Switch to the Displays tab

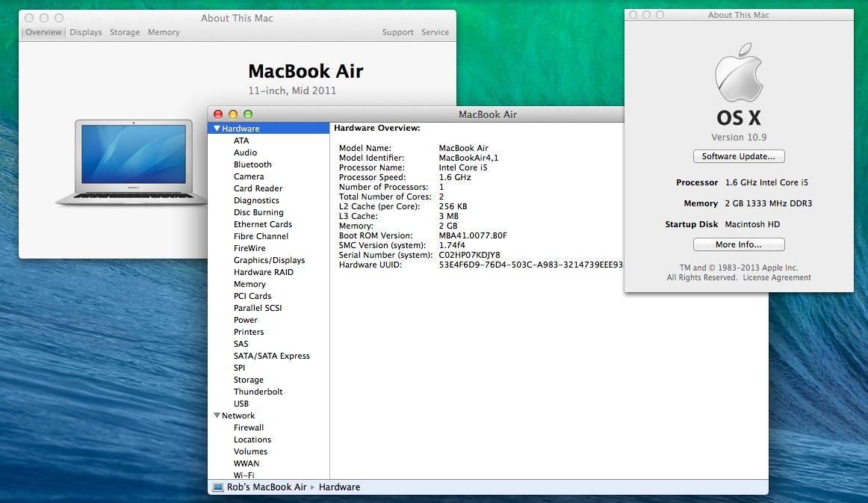pos(85,32)
